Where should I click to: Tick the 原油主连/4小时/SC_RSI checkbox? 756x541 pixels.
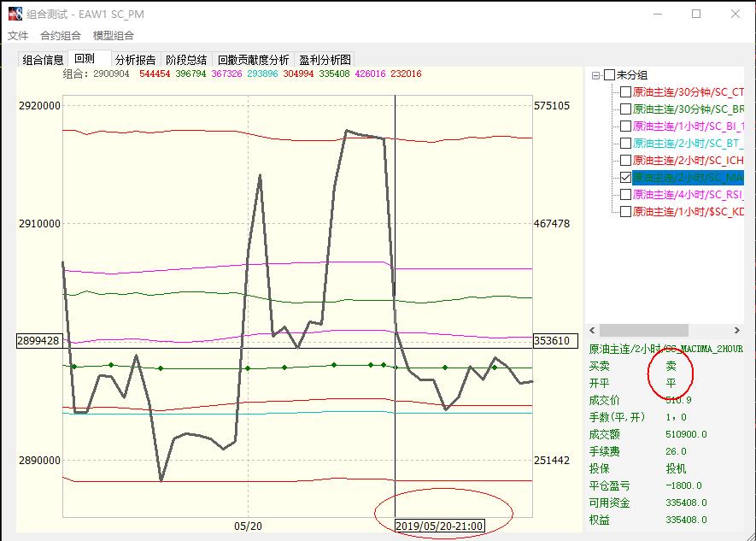pyautogui.click(x=626, y=195)
